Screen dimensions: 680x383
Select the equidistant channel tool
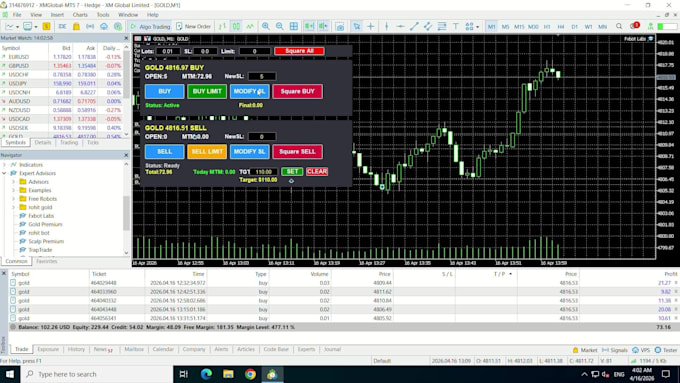[x=428, y=26]
